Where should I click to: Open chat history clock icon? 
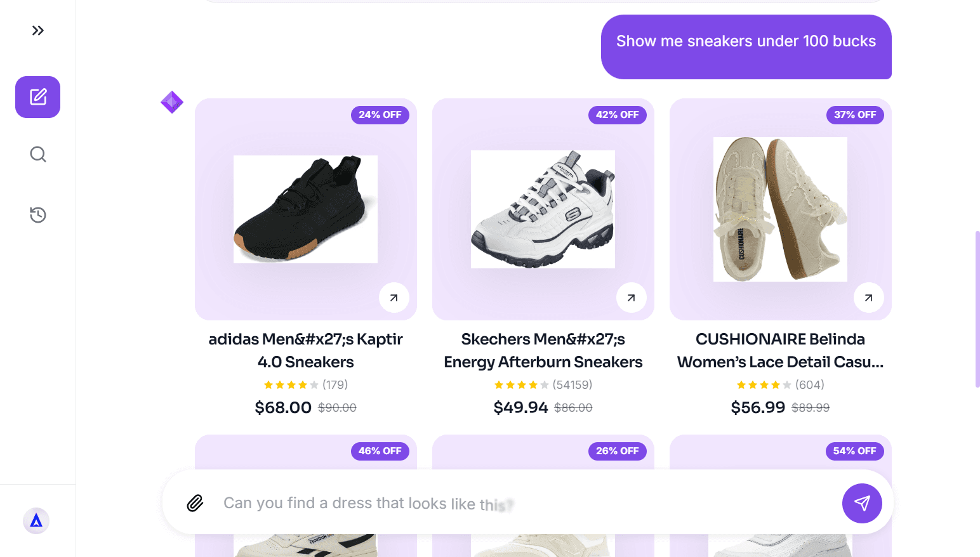pos(38,215)
